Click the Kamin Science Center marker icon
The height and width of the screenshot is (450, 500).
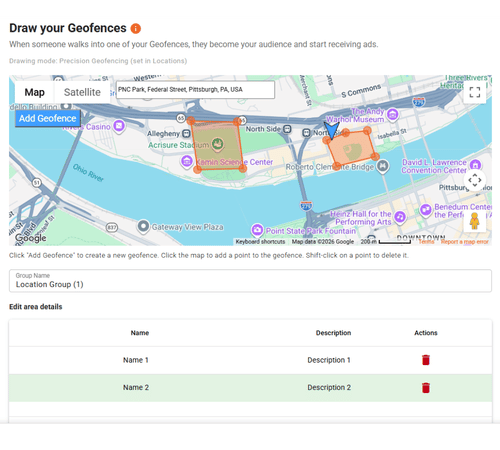[x=187, y=161]
